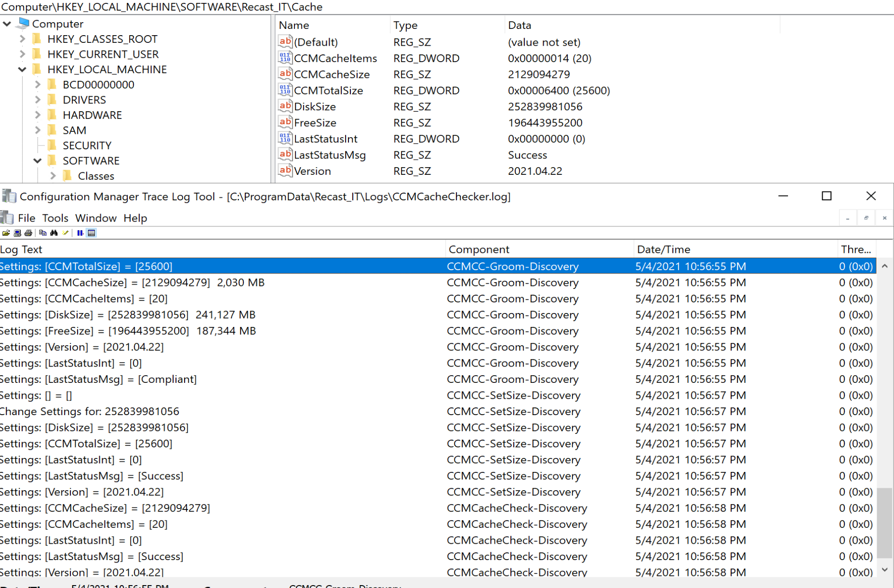Click the Open log file toolbar icon
This screenshot has width=894, height=588.
6,233
